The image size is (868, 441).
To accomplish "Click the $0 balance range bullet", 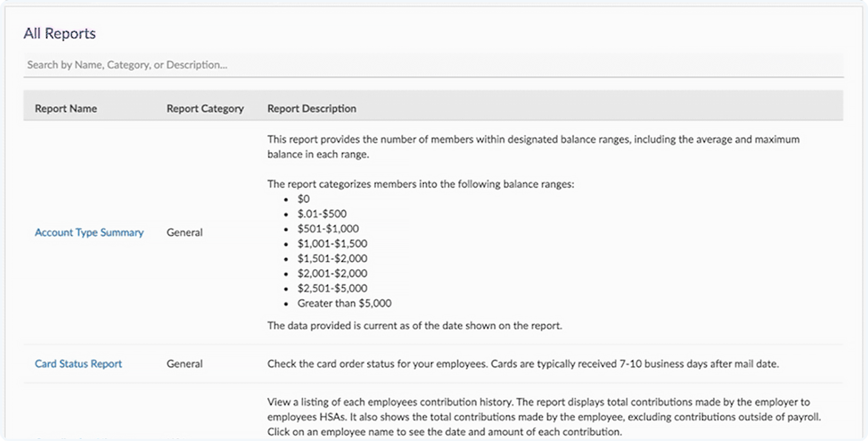I will (303, 199).
